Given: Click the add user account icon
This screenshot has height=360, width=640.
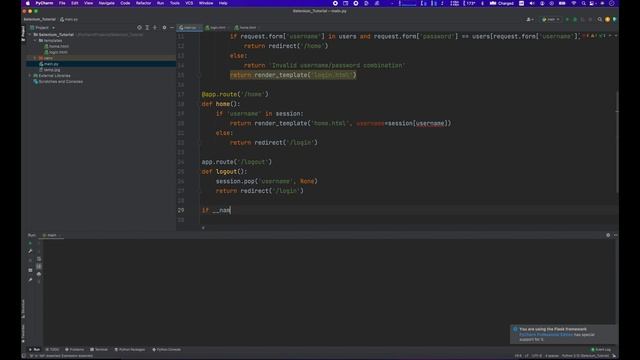Looking at the screenshot, I should click(x=530, y=19).
